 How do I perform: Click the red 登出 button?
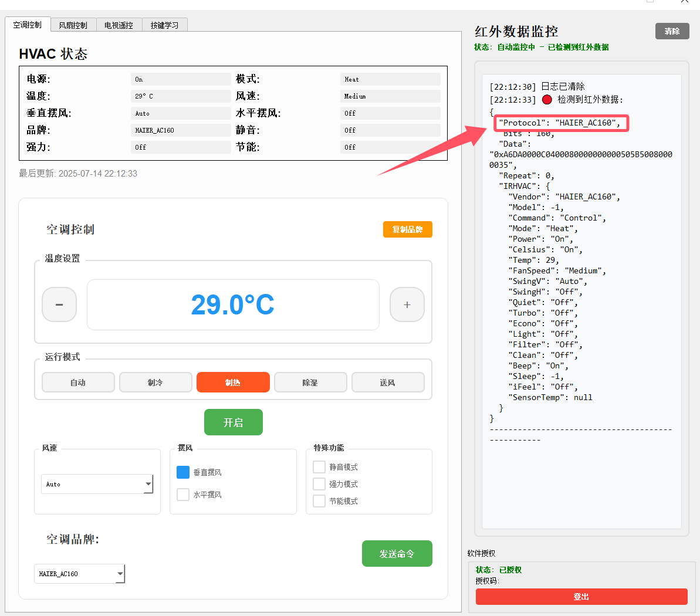pyautogui.click(x=581, y=597)
